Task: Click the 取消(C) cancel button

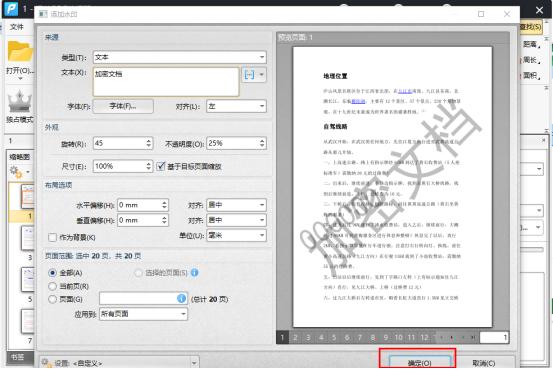Action: pyautogui.click(x=484, y=363)
